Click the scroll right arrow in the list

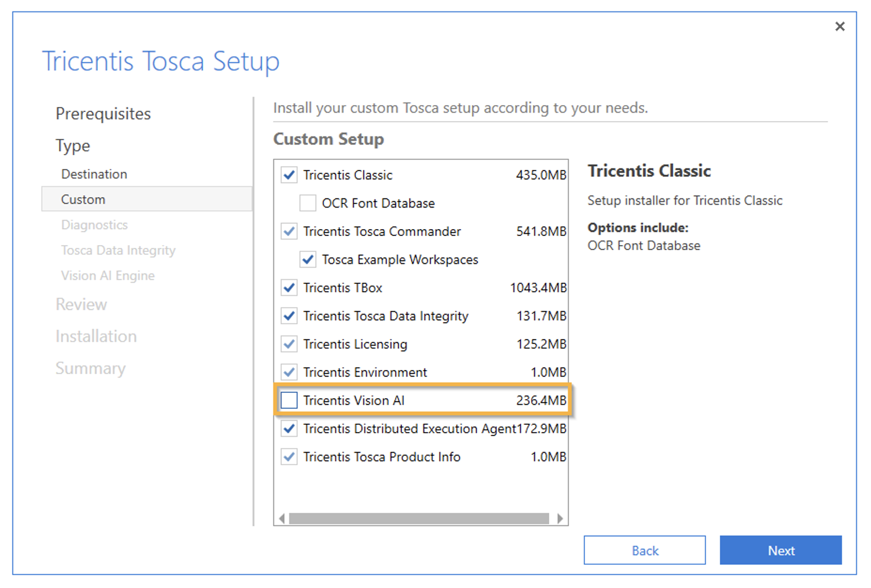(560, 519)
